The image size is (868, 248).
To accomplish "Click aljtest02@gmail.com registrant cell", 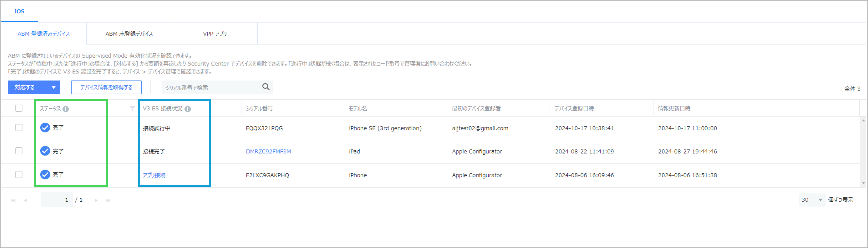I will [480, 128].
